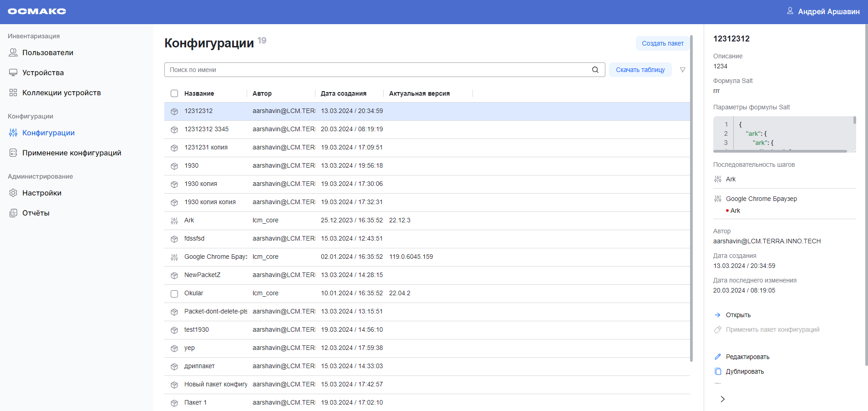Click the ОСМАКС logo
The height and width of the screenshot is (411, 868).
click(36, 11)
